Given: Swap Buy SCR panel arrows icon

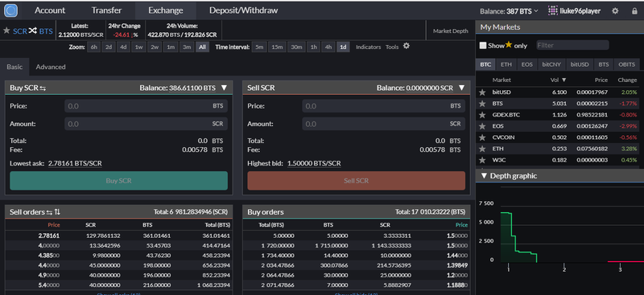Looking at the screenshot, I should tap(43, 88).
